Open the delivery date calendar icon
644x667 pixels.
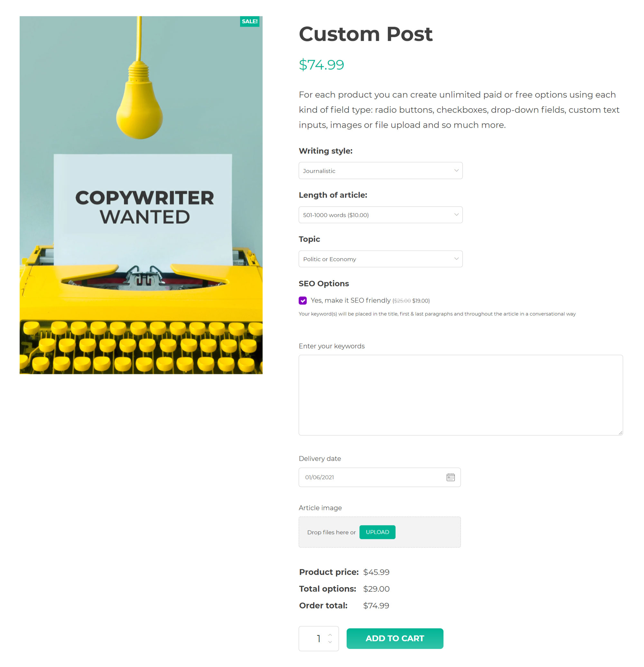click(451, 477)
